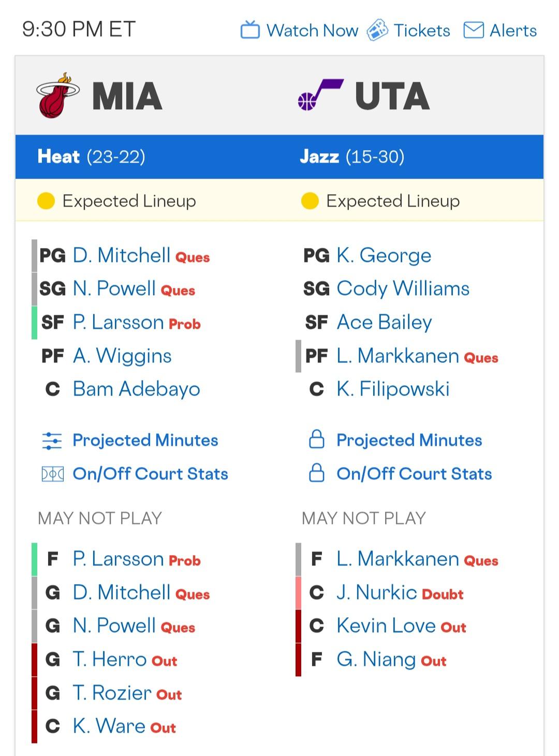Viewport: 559px width, 756px height.
Task: Click the Heat Projected Minutes sliders icon
Action: (52, 441)
